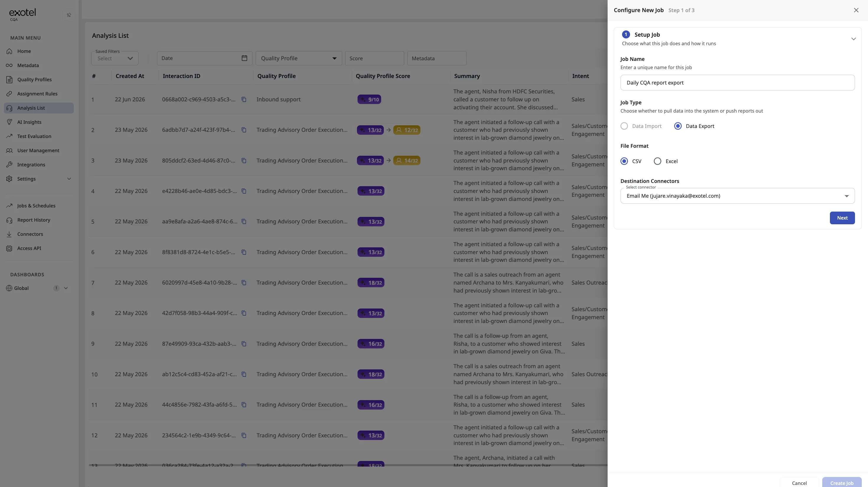This screenshot has width=868, height=487.
Task: Open the Saved Filters select dropdown
Action: tap(115, 58)
